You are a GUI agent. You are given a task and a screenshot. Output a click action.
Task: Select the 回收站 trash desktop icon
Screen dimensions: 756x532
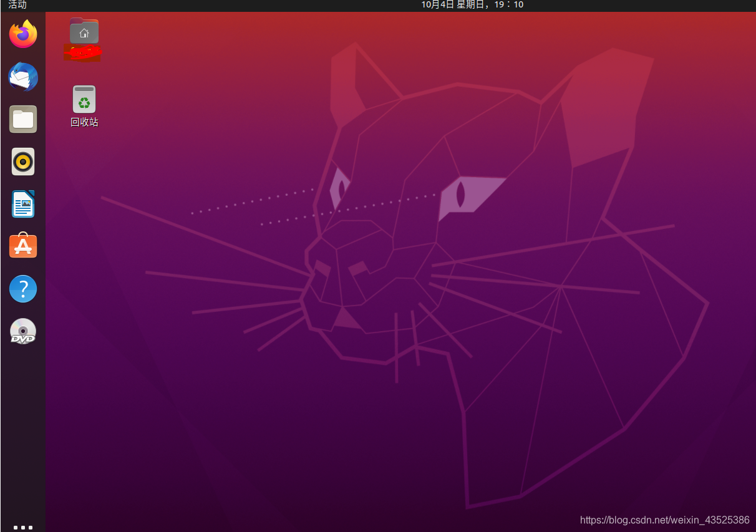pos(84,99)
